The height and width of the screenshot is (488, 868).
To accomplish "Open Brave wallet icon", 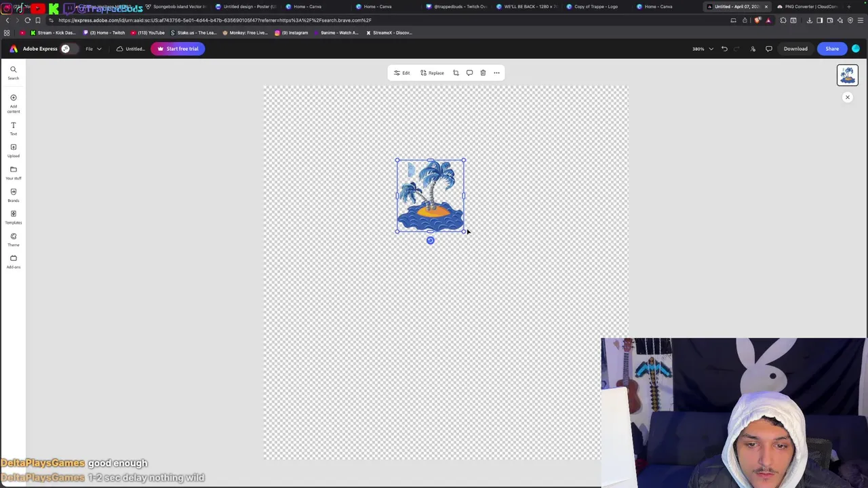I will click(x=830, y=20).
